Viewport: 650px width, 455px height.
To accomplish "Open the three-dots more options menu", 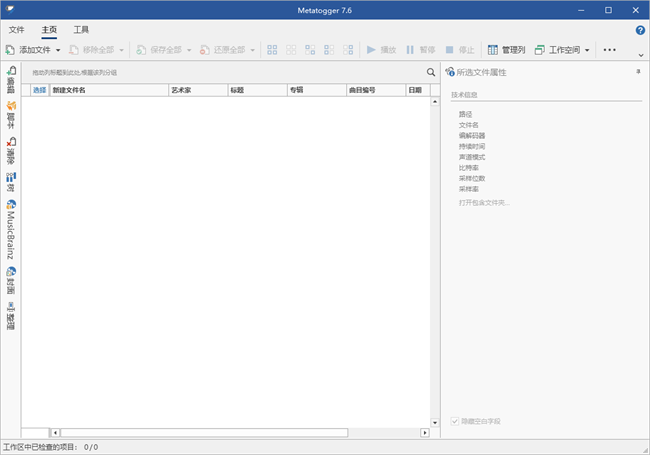I will [x=610, y=49].
